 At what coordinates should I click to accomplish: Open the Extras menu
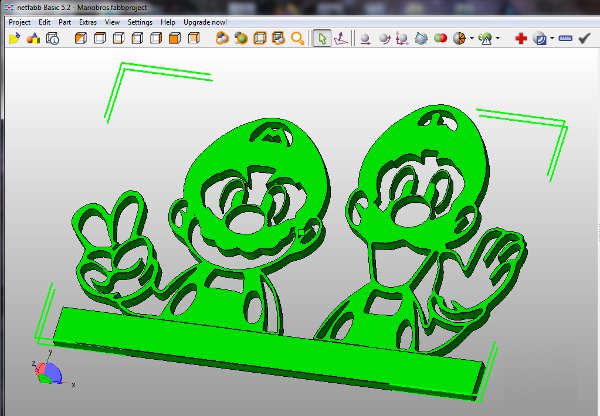pos(88,22)
